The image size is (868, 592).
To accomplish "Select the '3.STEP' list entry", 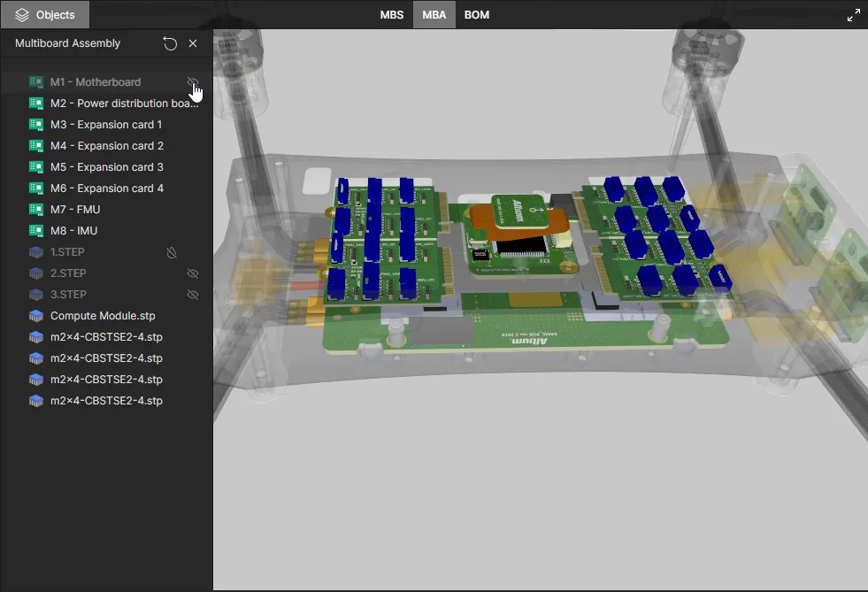I will 68,294.
